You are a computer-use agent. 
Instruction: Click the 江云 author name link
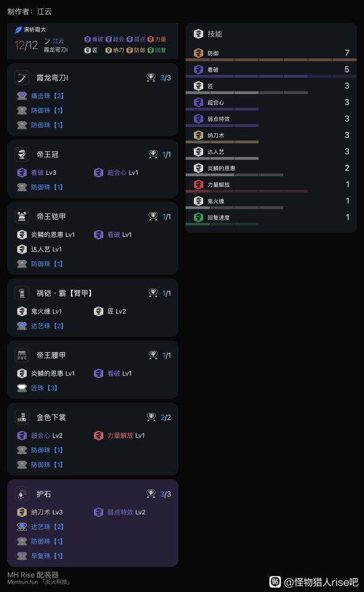(x=58, y=41)
